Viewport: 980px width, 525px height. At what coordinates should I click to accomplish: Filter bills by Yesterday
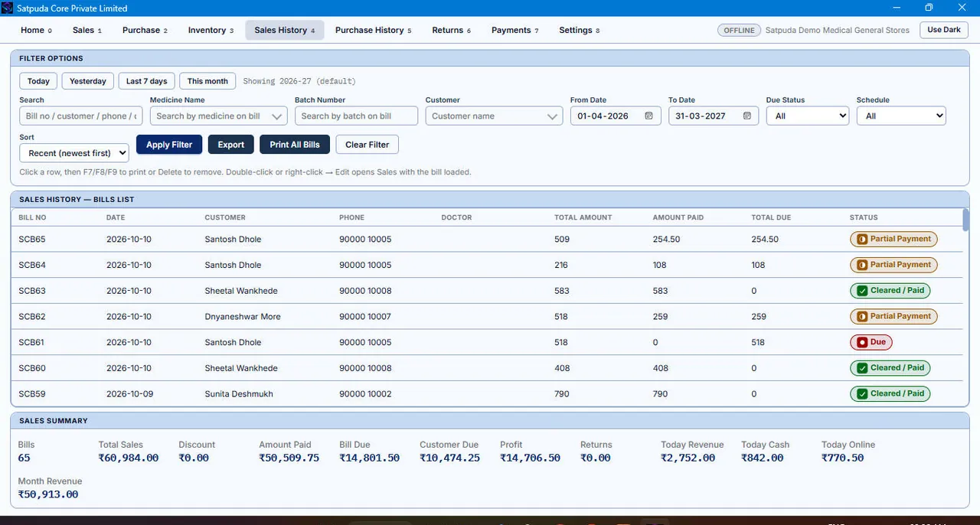point(88,81)
